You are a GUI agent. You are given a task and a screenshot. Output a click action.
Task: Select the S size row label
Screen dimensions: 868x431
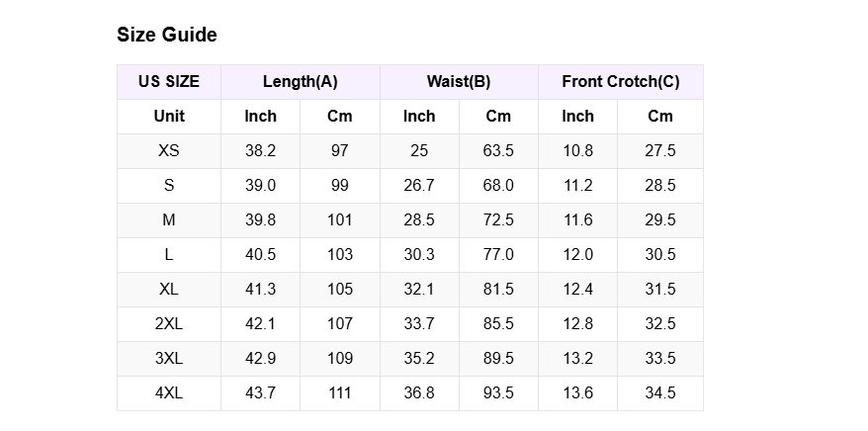click(x=169, y=186)
